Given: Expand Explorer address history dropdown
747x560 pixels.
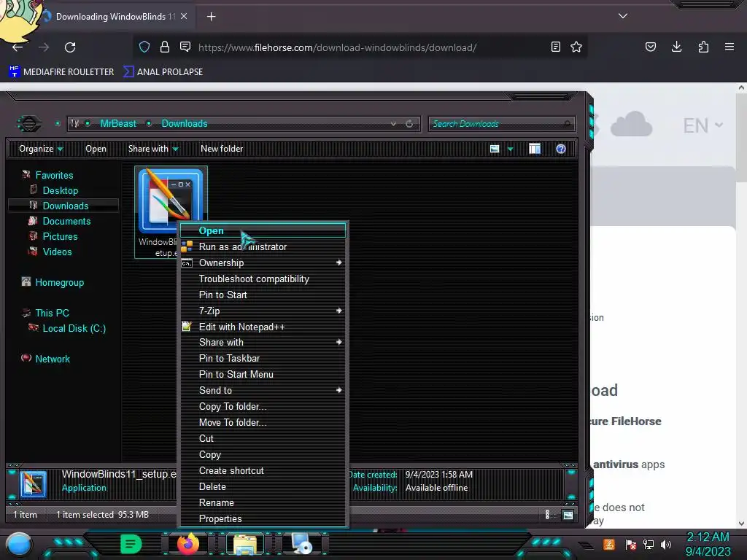Looking at the screenshot, I should [393, 124].
